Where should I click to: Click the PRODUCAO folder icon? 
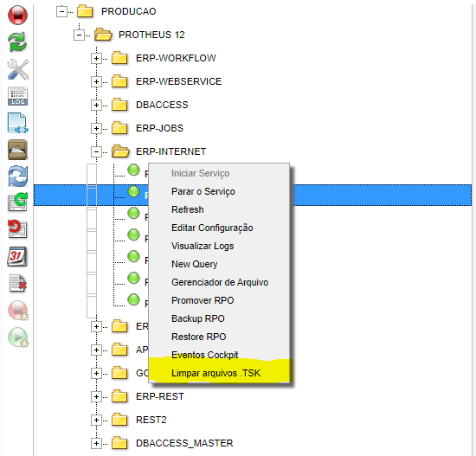click(85, 11)
